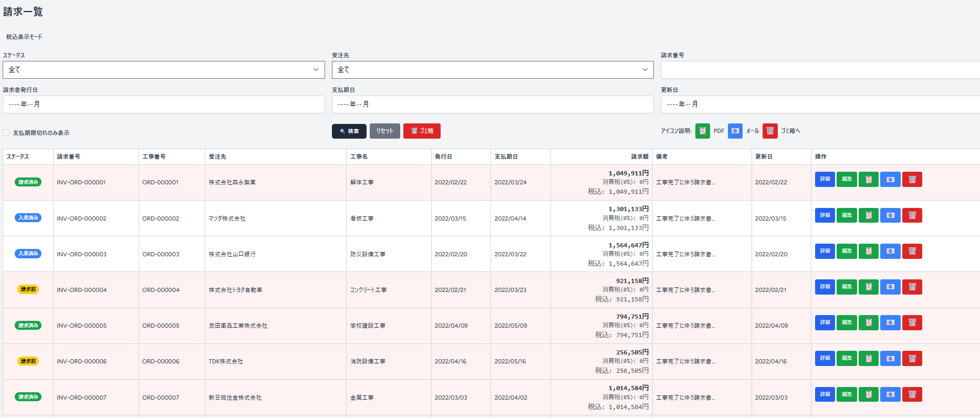Send mail for invoice INV-ORD-000002
This screenshot has height=418, width=980.
pyautogui.click(x=890, y=215)
